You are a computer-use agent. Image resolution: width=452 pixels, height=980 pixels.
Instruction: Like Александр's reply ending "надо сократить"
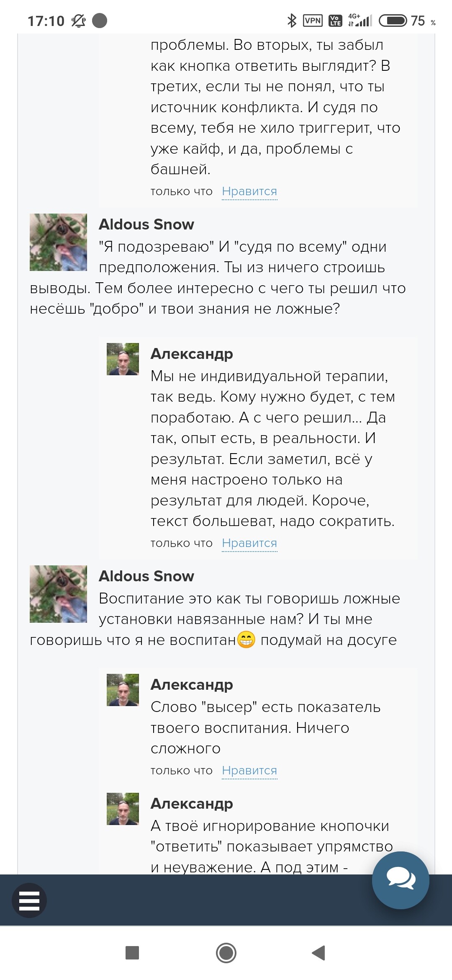249,543
